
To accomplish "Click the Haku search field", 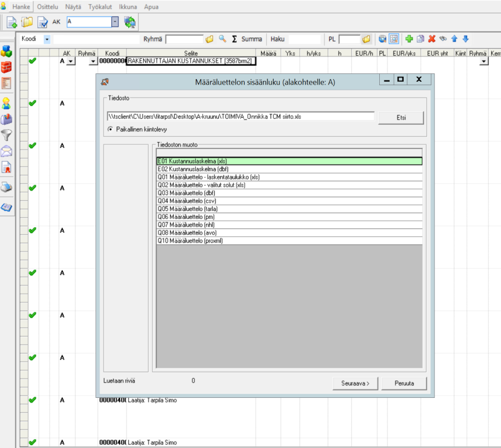I will tap(305, 39).
